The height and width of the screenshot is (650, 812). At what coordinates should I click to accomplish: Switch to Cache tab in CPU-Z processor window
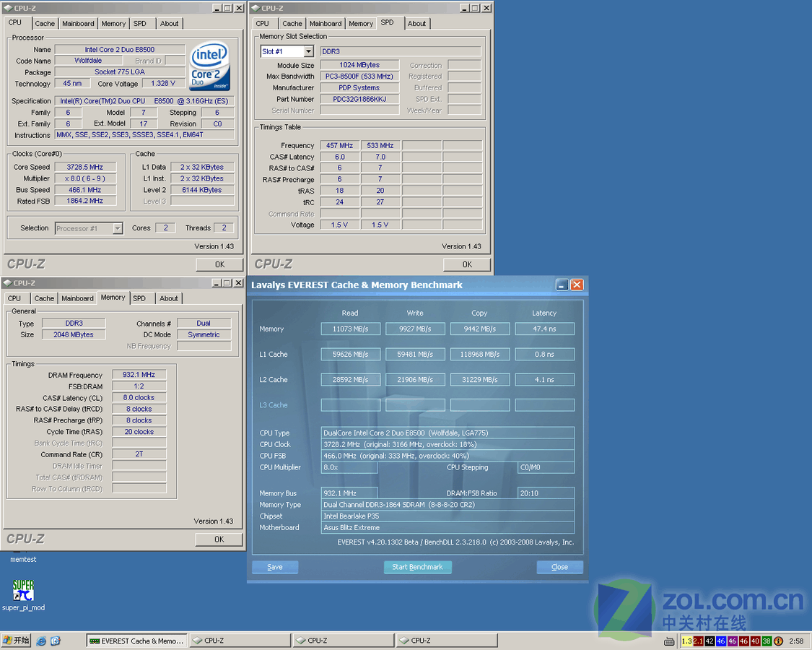(45, 24)
